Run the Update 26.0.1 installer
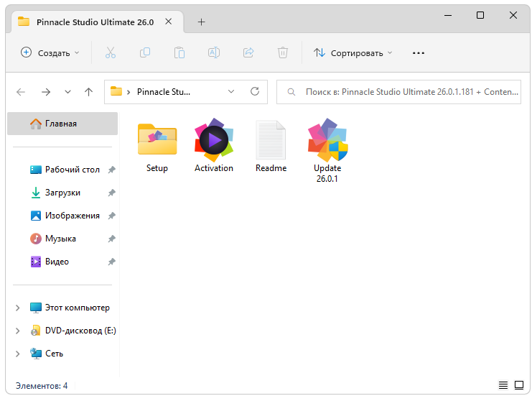Image resolution: width=532 pixels, height=401 pixels. 327,151
